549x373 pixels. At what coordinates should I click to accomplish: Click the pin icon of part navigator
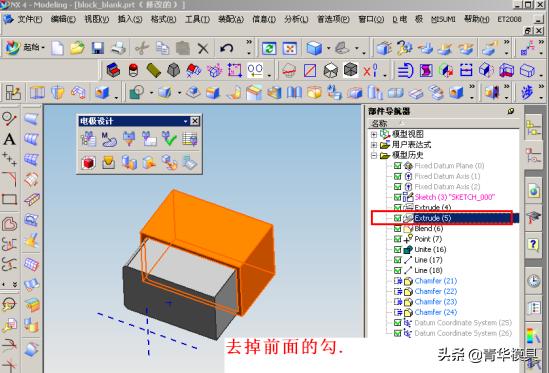pyautogui.click(x=511, y=111)
